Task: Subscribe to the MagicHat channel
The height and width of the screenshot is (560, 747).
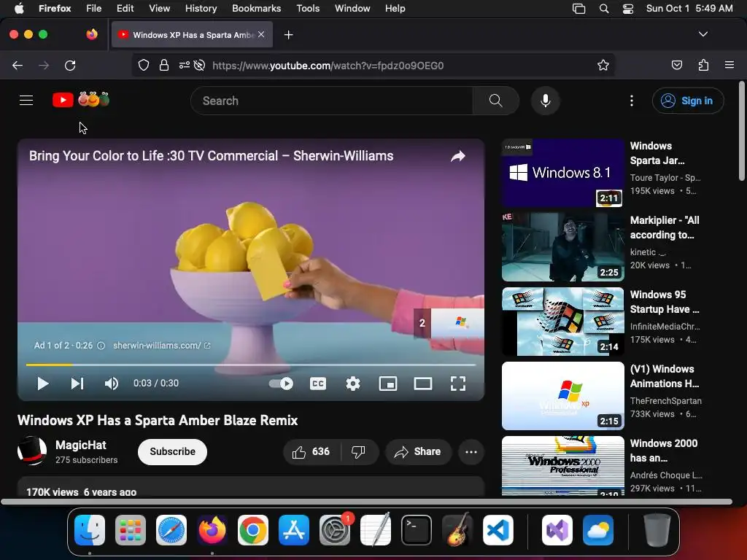Action: 172,452
